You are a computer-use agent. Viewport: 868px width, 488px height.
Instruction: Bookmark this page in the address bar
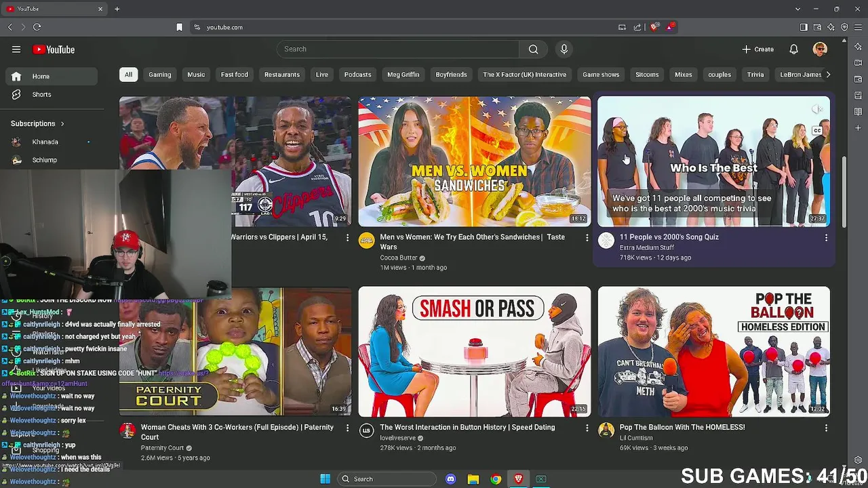179,27
